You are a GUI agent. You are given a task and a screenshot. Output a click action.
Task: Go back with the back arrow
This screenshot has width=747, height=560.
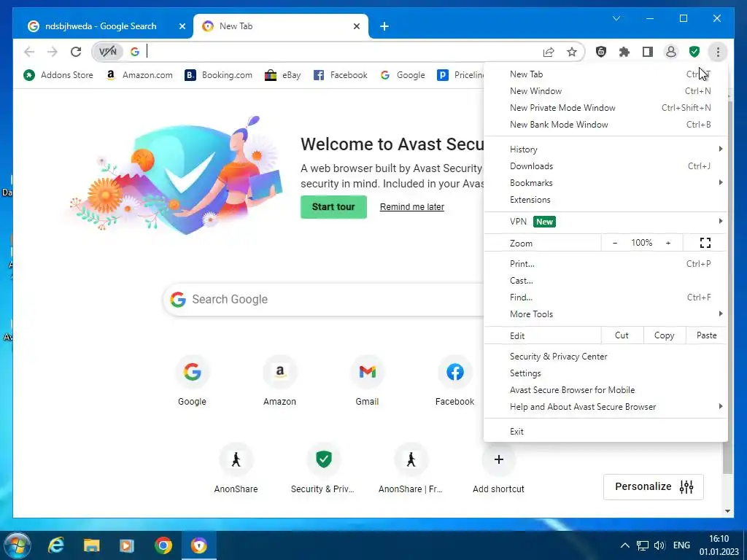coord(29,52)
